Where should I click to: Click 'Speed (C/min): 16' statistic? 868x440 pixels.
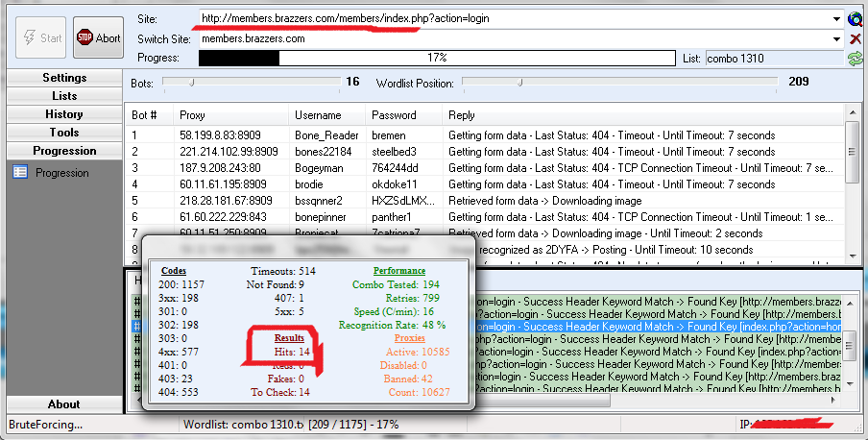tap(394, 311)
